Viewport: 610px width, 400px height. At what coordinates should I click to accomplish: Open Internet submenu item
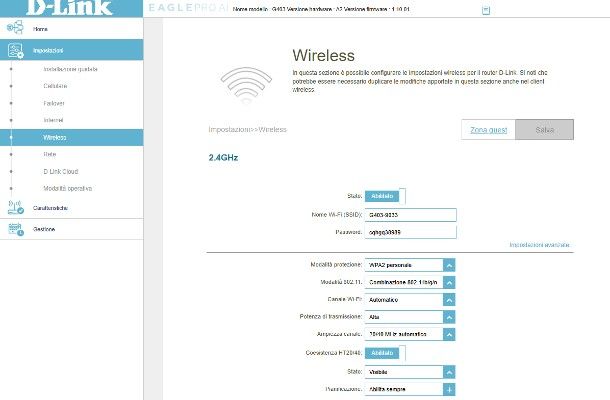point(53,120)
